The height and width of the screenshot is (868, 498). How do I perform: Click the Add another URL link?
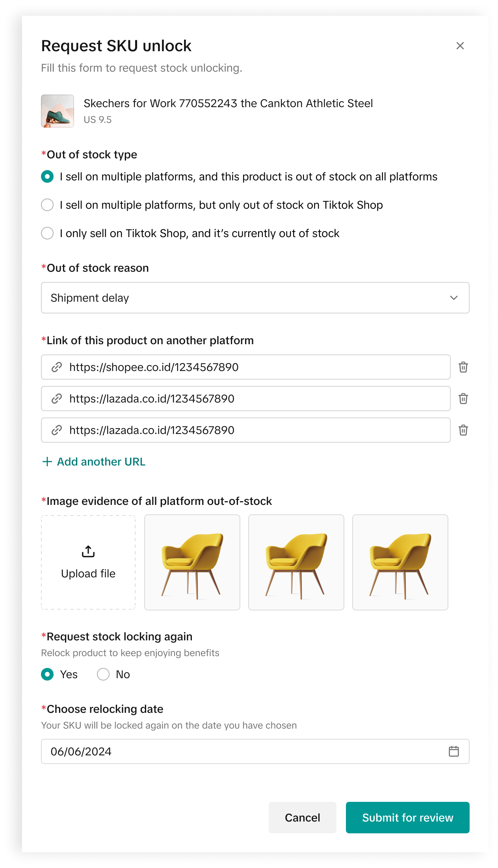(101, 462)
